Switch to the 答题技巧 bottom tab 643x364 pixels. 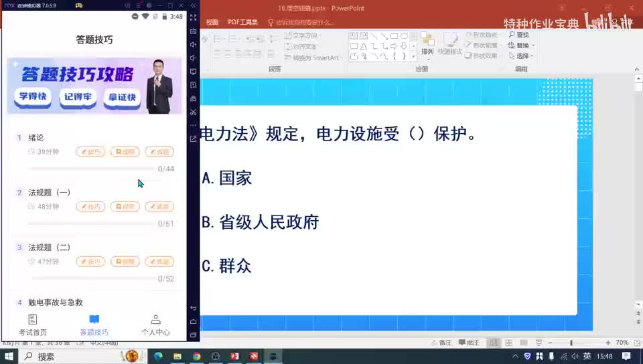[94, 325]
